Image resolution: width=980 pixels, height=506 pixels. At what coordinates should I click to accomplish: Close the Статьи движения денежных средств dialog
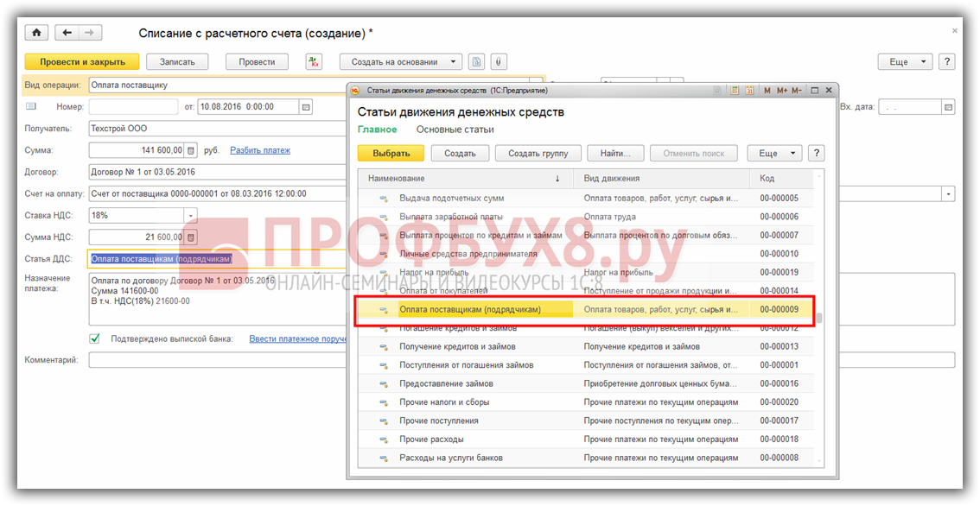pos(829,91)
